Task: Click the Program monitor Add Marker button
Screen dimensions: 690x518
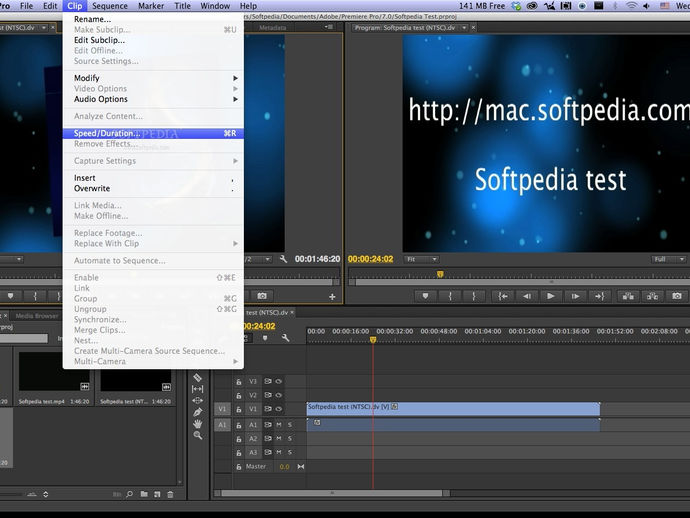Action: click(424, 296)
